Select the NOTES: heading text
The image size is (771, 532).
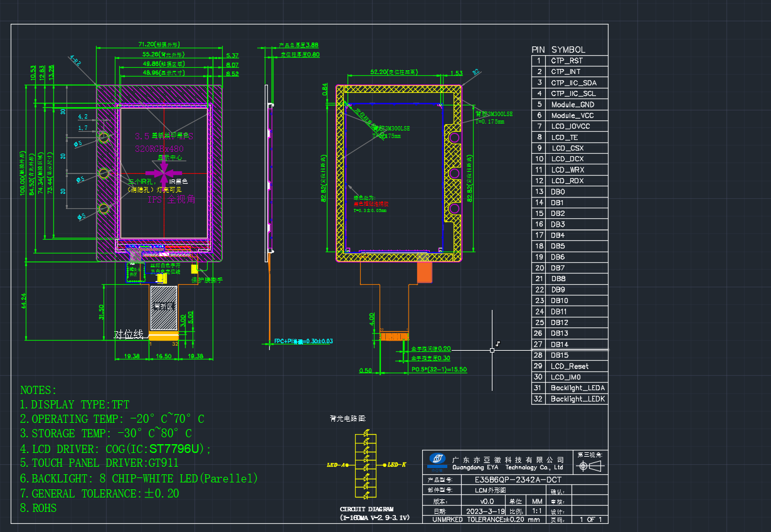(x=38, y=390)
